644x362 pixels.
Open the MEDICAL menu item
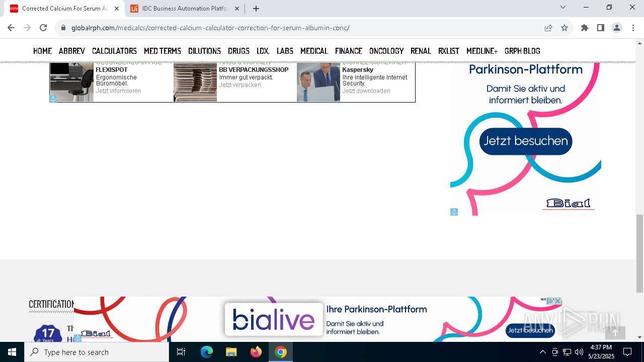coord(314,51)
